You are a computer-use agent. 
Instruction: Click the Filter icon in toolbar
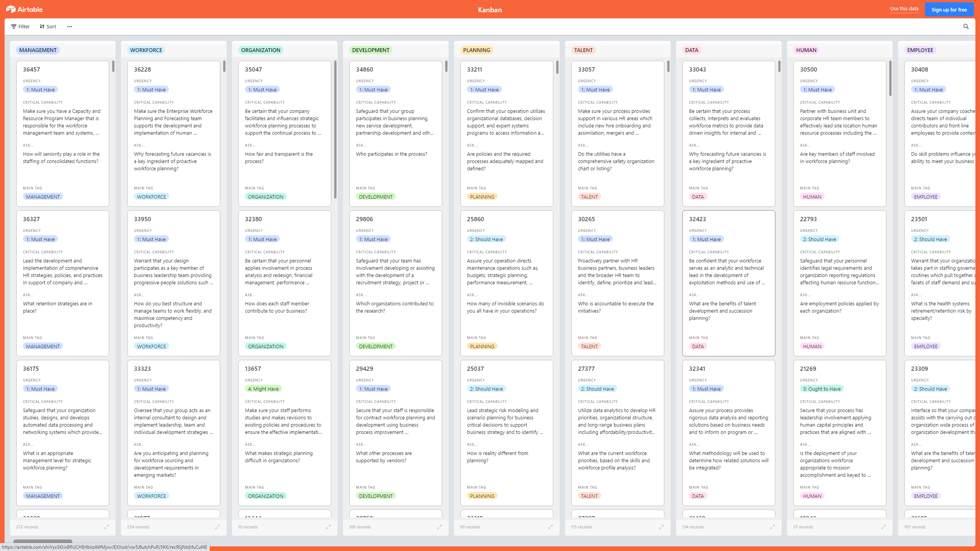pos(19,26)
